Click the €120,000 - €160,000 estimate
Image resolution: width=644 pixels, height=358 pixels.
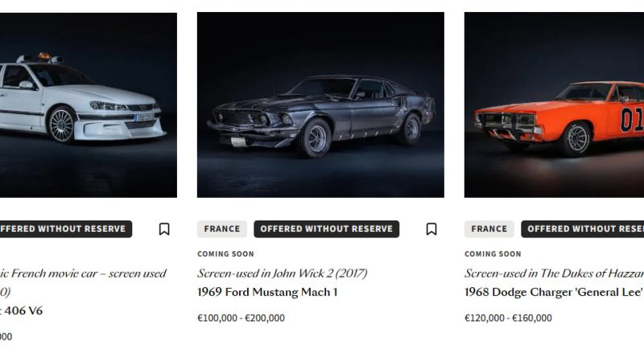(508, 318)
